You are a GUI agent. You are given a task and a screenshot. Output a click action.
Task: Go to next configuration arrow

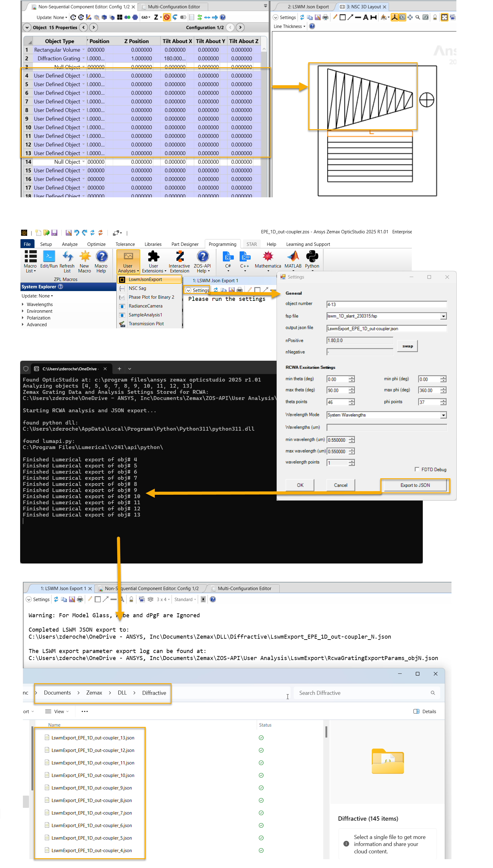[241, 27]
